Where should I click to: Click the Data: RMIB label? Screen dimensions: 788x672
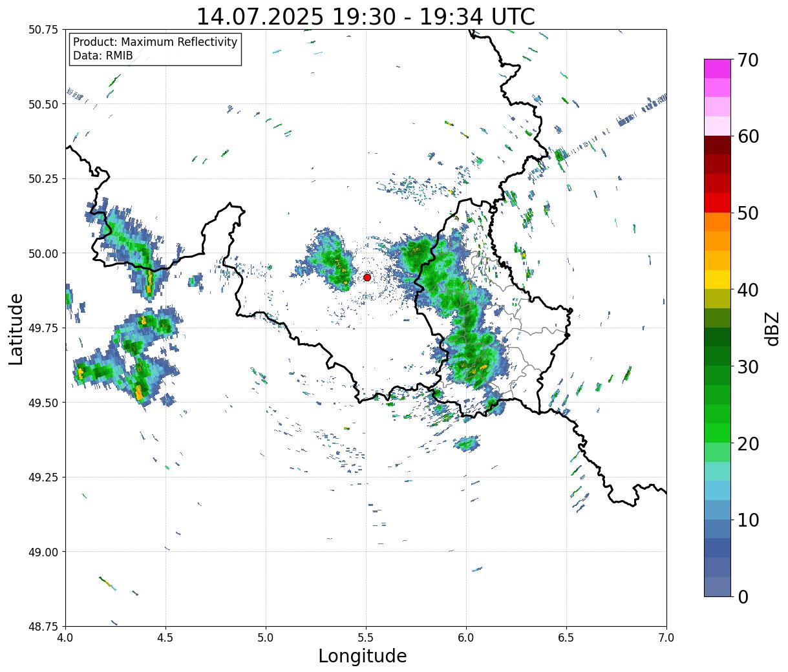[103, 56]
